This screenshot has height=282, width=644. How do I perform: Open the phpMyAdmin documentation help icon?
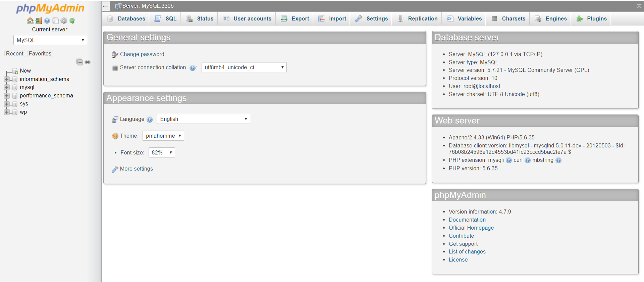click(47, 21)
